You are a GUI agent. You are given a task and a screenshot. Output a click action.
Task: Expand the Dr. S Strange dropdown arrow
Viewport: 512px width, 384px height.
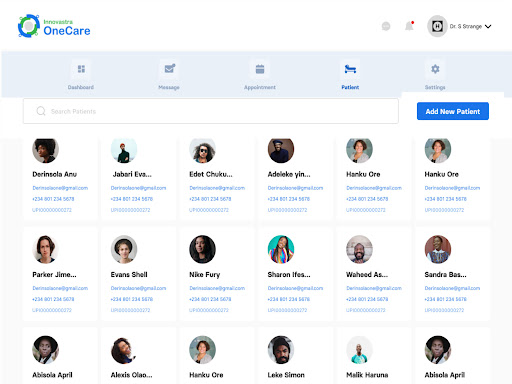(x=488, y=26)
